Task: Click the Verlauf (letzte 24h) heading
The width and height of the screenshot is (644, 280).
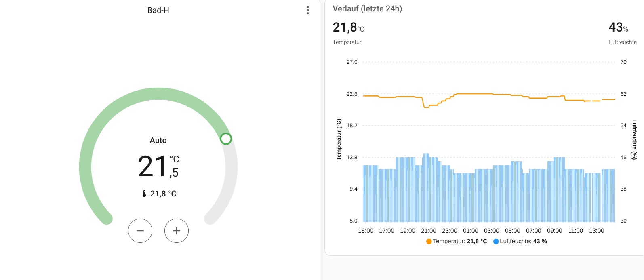Action: point(367,8)
